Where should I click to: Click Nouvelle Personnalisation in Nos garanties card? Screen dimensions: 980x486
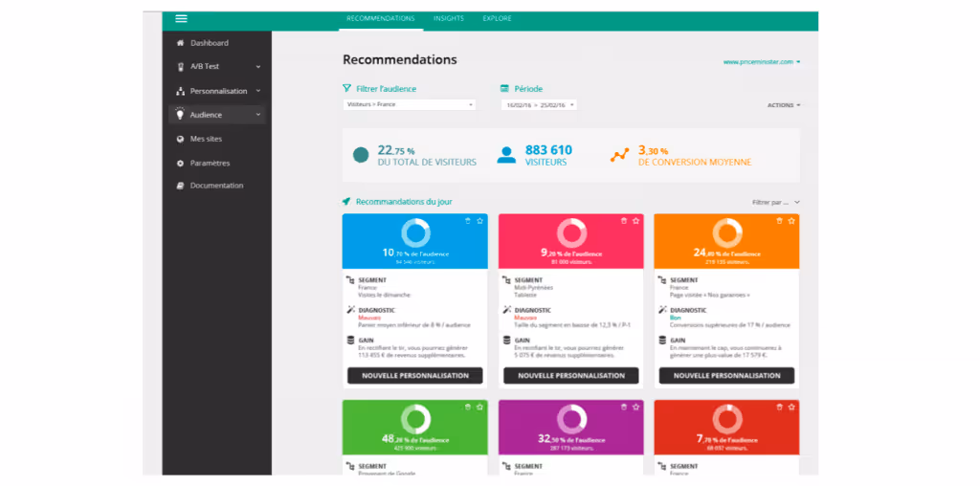727,375
